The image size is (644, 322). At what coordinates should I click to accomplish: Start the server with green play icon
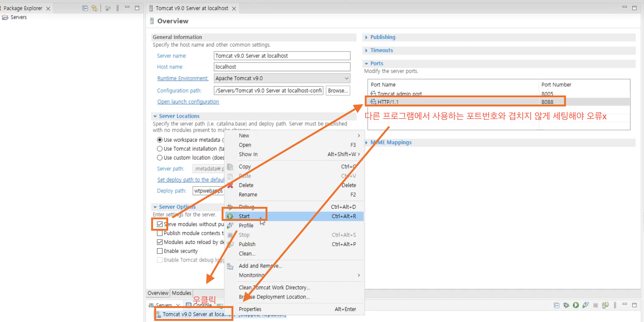pos(576,305)
